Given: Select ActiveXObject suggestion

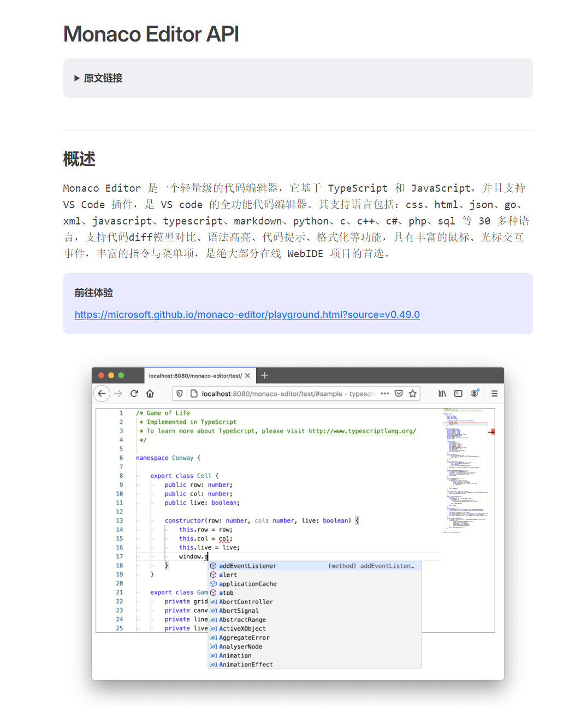Looking at the screenshot, I should click(x=315, y=629).
